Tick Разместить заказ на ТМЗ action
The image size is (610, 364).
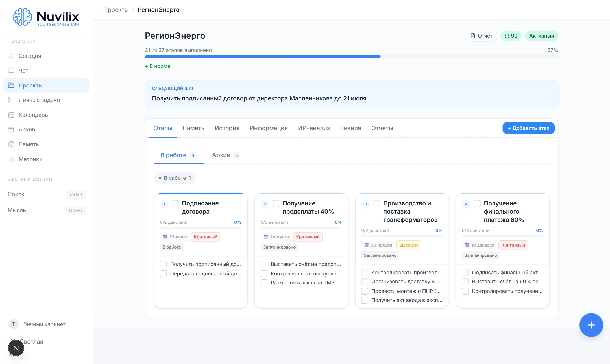(x=264, y=283)
